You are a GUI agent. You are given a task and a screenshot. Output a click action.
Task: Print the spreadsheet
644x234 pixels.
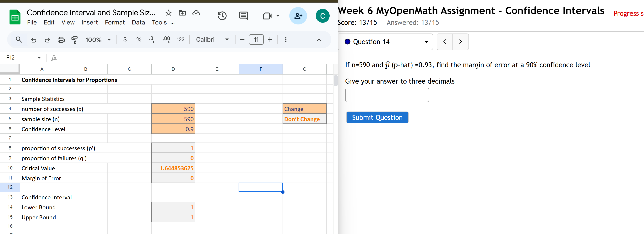[61, 39]
